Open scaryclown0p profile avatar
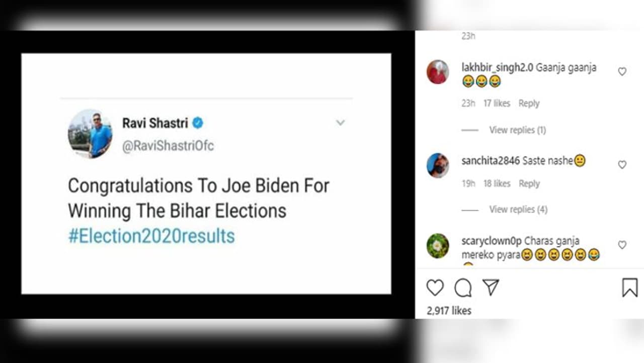This screenshot has width=644, height=363. (x=438, y=246)
